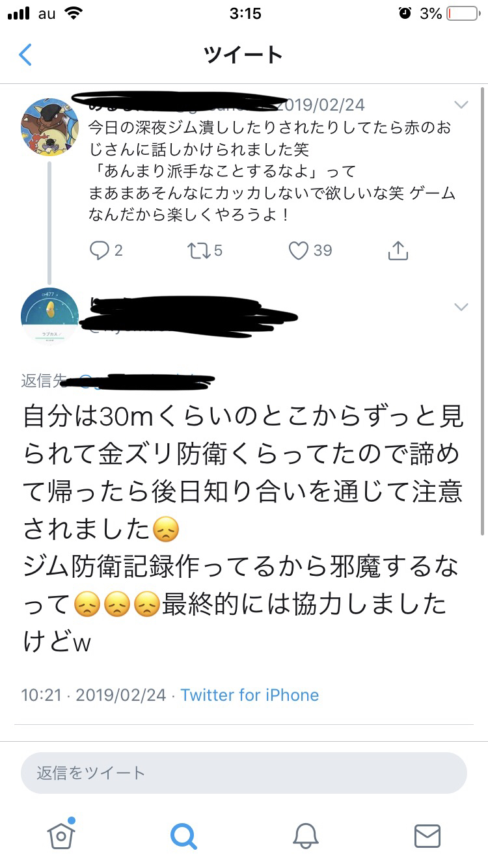Expand the reply tweet's options chevron
Image resolution: width=488 pixels, height=868 pixels.
tap(461, 306)
